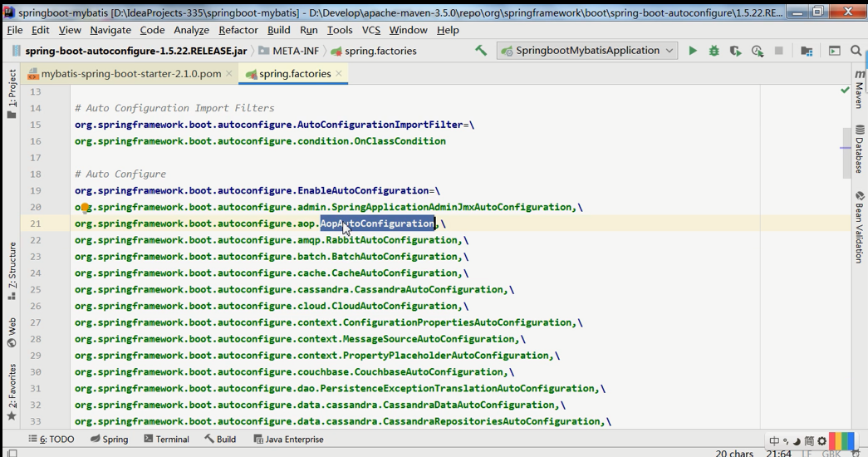This screenshot has width=868, height=457.
Task: Click the CloudAutoConfiguration entry on line 26
Action: point(395,306)
